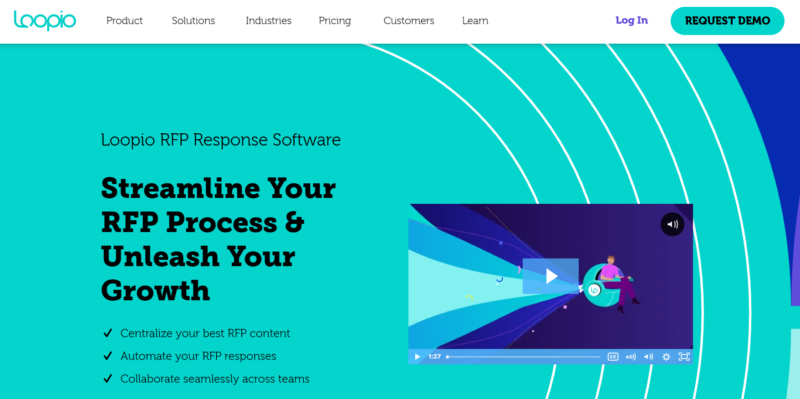Viewport: 800px width, 399px height.
Task: Expand the Industries menu
Action: pyautogui.click(x=268, y=21)
